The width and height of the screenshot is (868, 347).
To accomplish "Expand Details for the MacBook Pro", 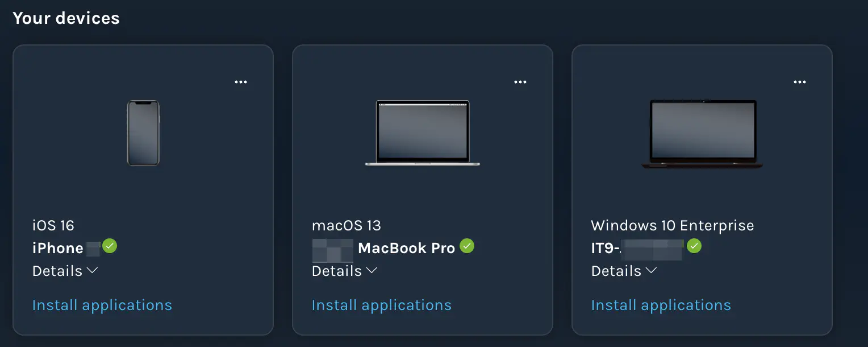I will (x=345, y=271).
